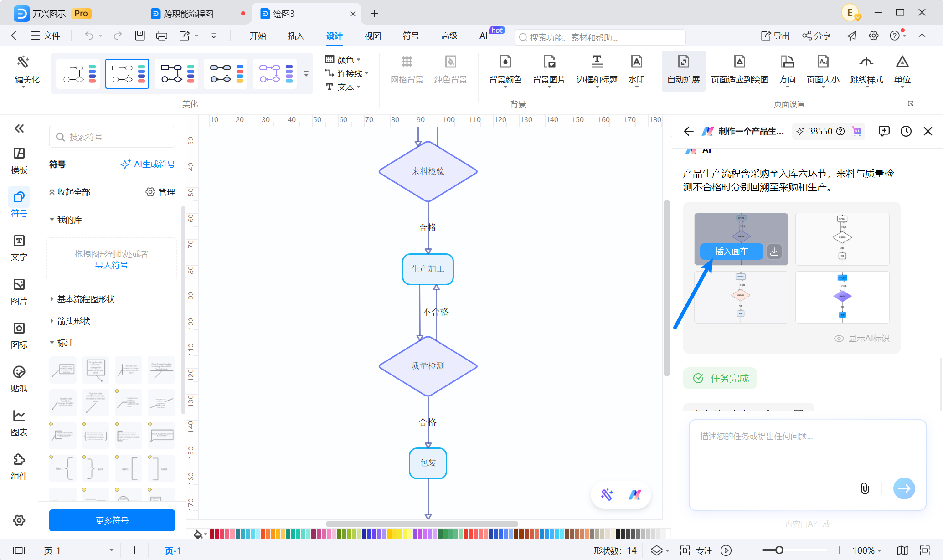Click 页面适应到绘图 fit page icon
Image resolution: width=943 pixels, height=560 pixels.
(x=739, y=62)
